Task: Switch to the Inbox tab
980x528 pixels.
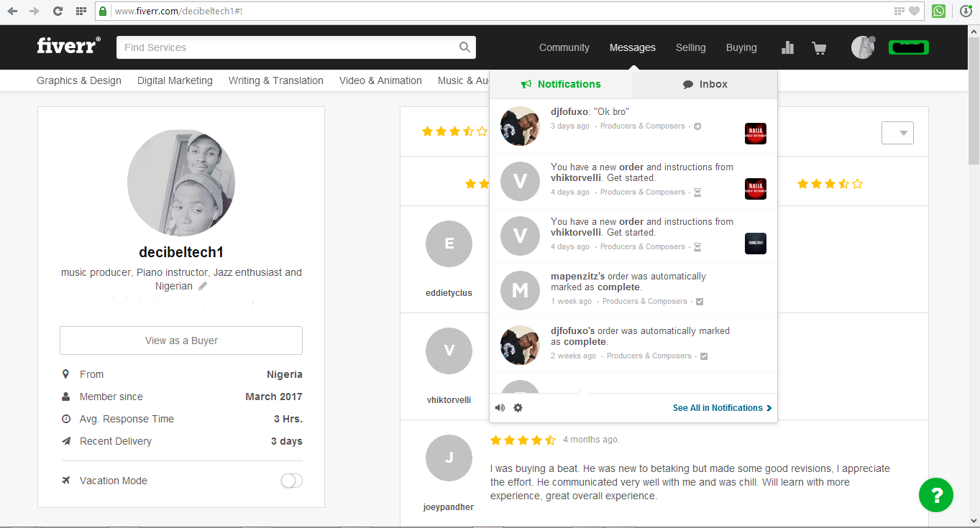Action: [705, 84]
